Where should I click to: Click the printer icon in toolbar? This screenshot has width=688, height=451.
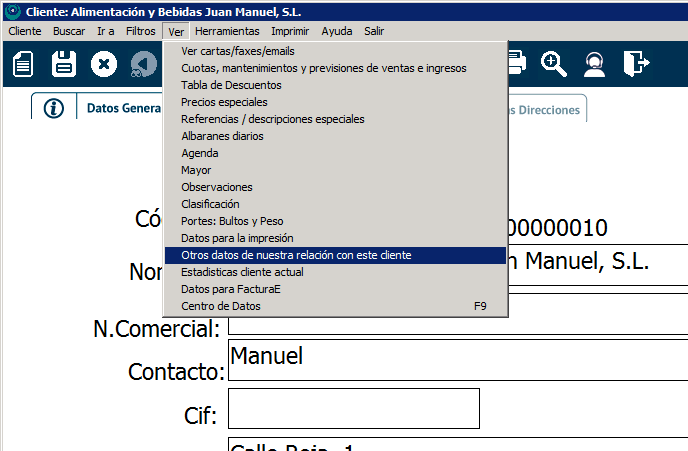coord(516,64)
